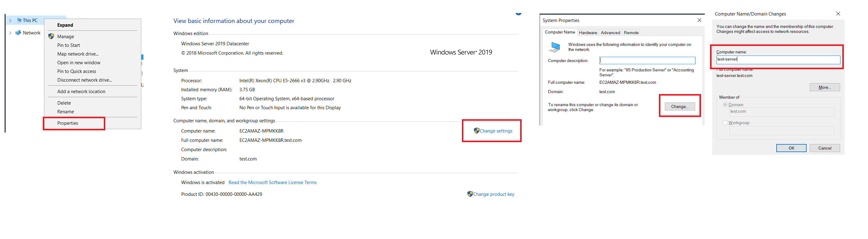
Task: Click the heading View basic information about your computer
Action: point(234,21)
